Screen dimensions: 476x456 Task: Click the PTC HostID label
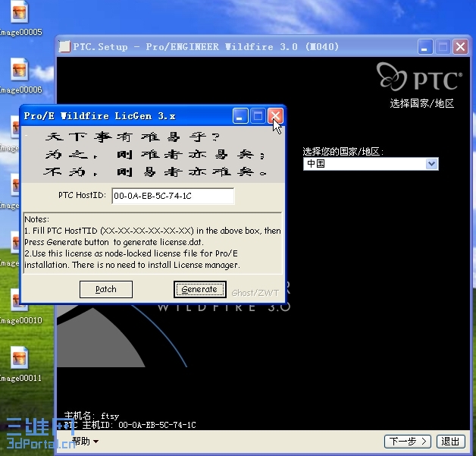tap(82, 195)
